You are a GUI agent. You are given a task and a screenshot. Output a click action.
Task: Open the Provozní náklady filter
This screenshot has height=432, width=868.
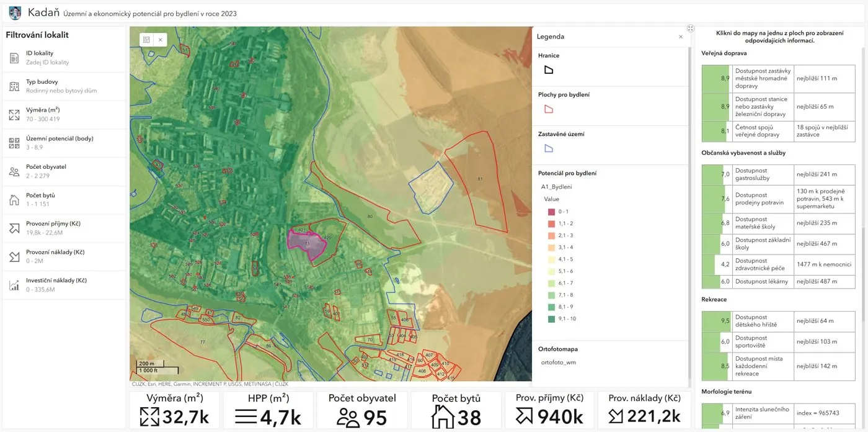coord(64,256)
